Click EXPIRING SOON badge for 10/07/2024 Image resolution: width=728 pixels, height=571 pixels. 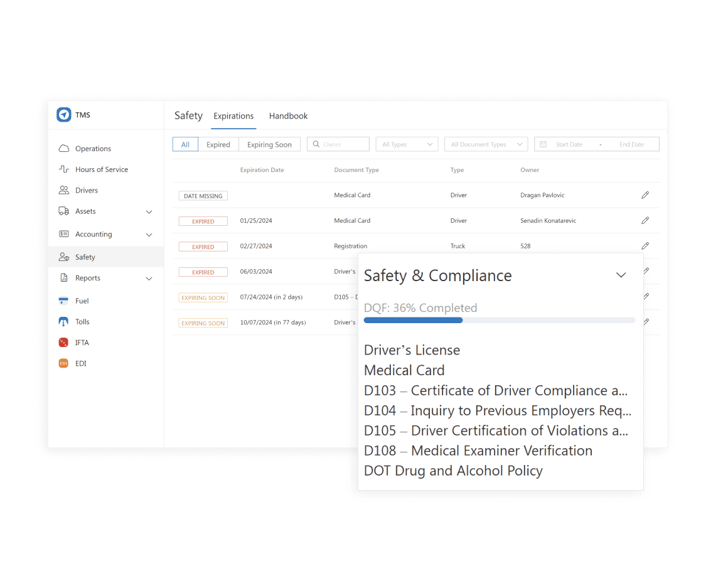click(203, 323)
